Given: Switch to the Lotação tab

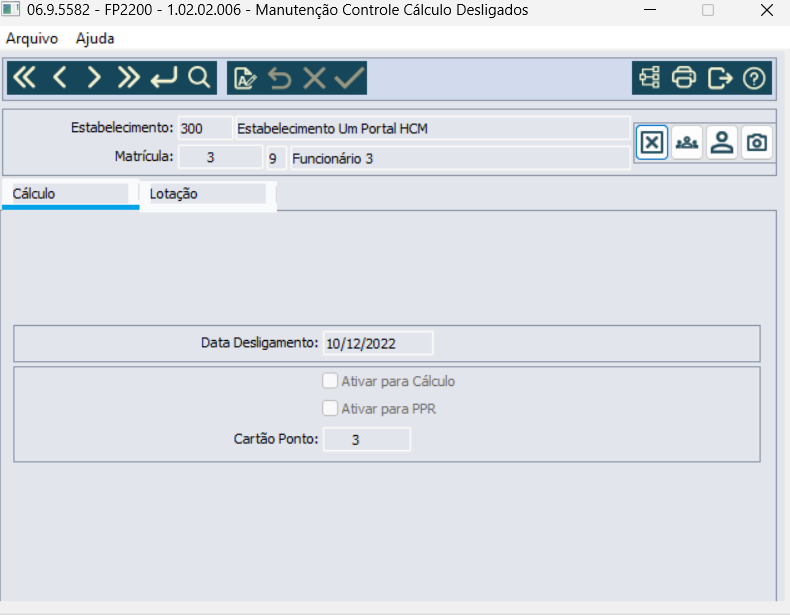Looking at the screenshot, I should (208, 194).
